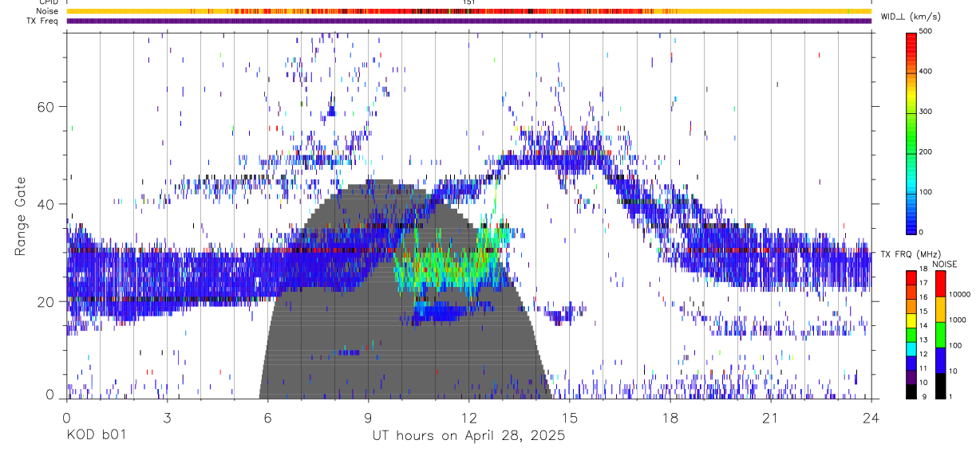Image resolution: width=980 pixels, height=452 pixels.
Task: Click the purple TX Freq strip bar
Action: click(x=468, y=21)
